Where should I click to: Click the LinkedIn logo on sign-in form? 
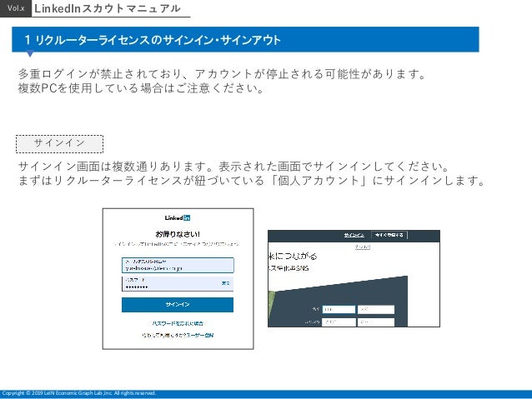point(178,218)
